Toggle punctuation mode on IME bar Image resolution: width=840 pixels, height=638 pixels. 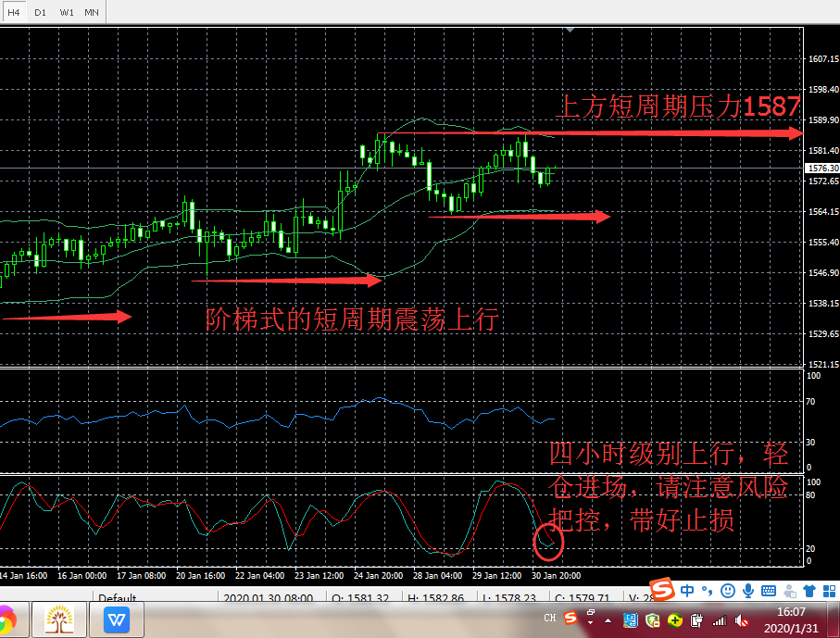point(708,591)
